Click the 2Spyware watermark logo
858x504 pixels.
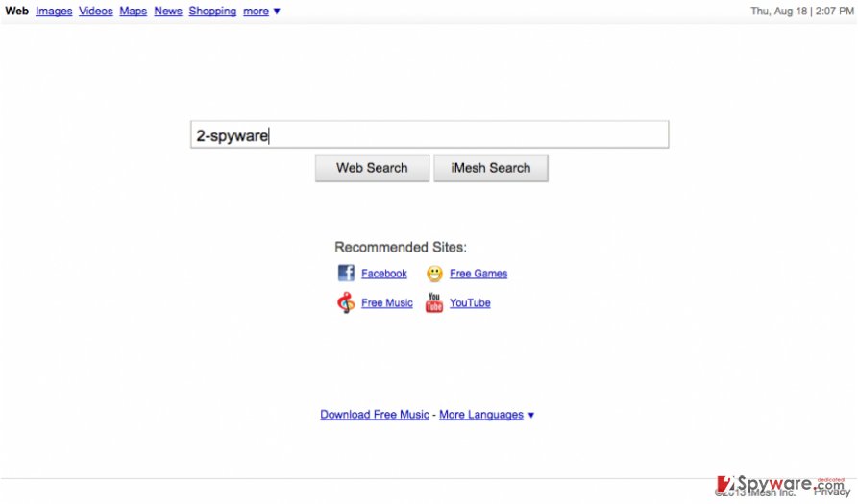(781, 485)
